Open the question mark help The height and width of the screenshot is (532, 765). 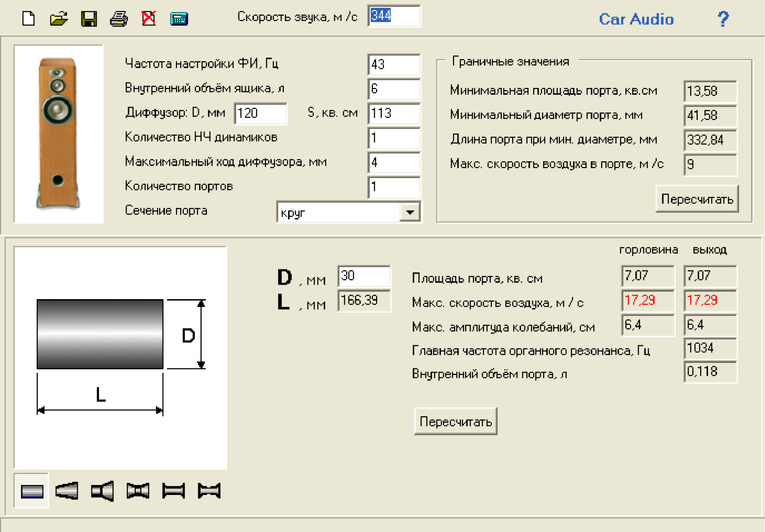point(723,18)
